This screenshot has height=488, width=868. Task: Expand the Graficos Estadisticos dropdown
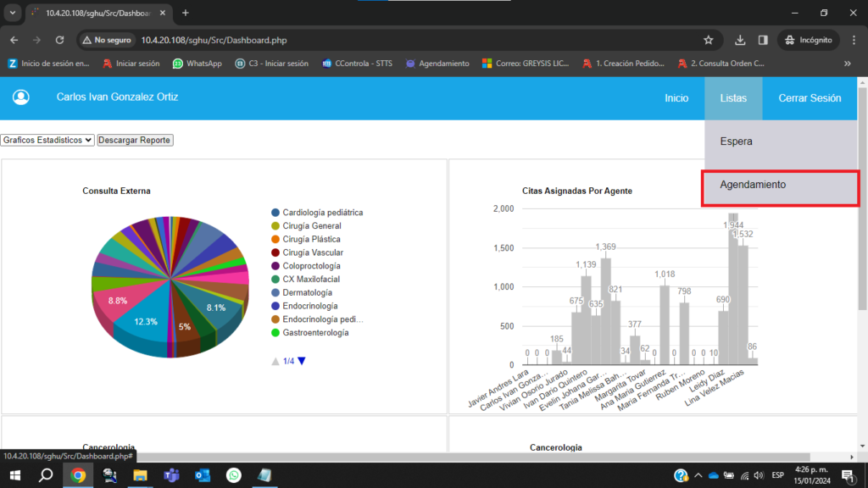(x=47, y=140)
